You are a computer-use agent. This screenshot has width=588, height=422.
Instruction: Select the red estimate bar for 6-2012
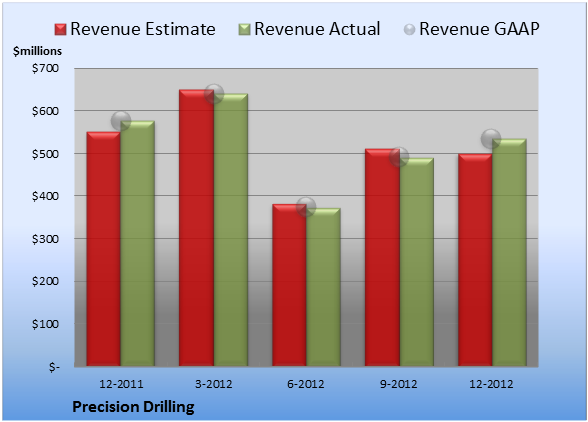[289, 285]
